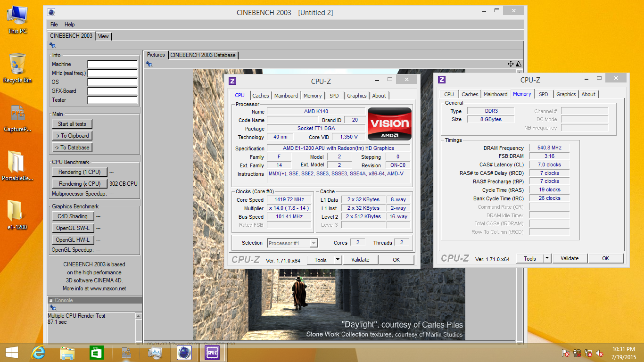This screenshot has height=362, width=644.
Task: Switch to the View tab in Cinebench
Action: click(x=103, y=36)
